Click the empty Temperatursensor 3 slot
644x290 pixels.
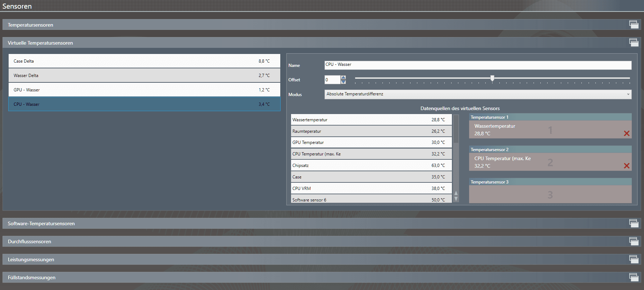550,194
